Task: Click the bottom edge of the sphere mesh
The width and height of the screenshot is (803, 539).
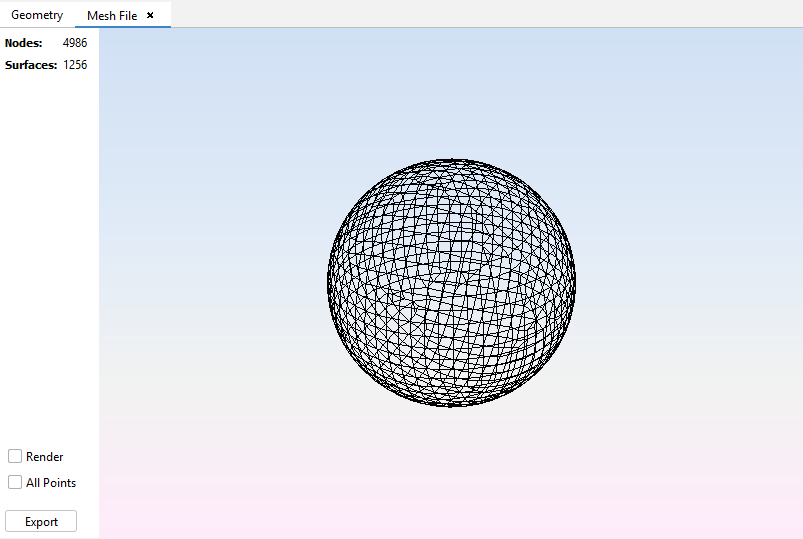Action: [452, 404]
